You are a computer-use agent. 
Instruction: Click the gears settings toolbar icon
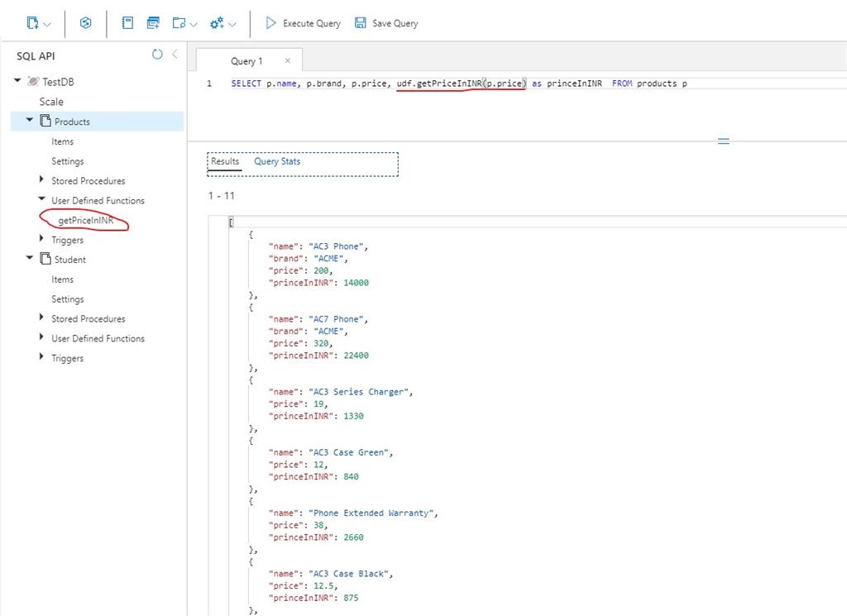pos(218,23)
